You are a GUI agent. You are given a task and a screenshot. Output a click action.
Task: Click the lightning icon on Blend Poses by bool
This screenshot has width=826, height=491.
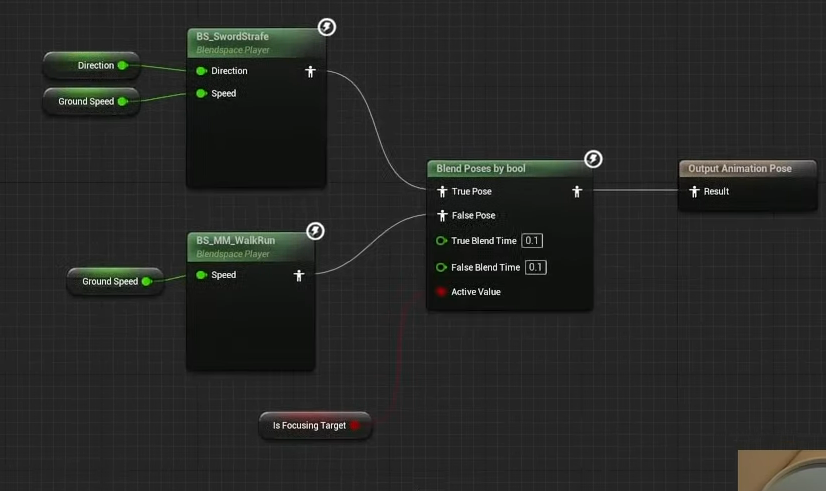593,159
